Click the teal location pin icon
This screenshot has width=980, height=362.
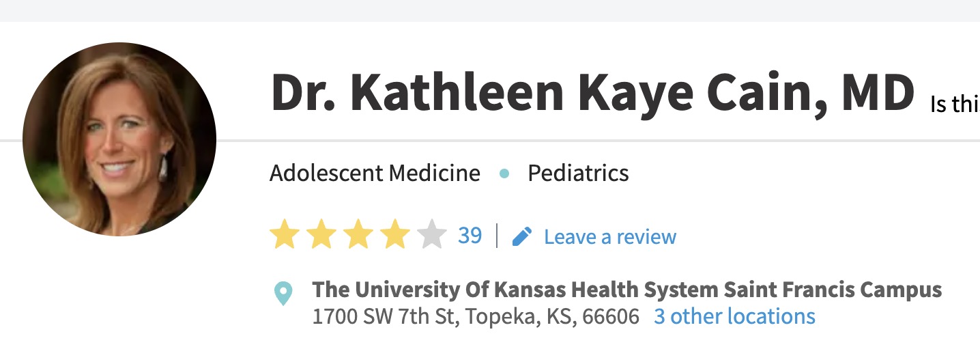point(283,293)
